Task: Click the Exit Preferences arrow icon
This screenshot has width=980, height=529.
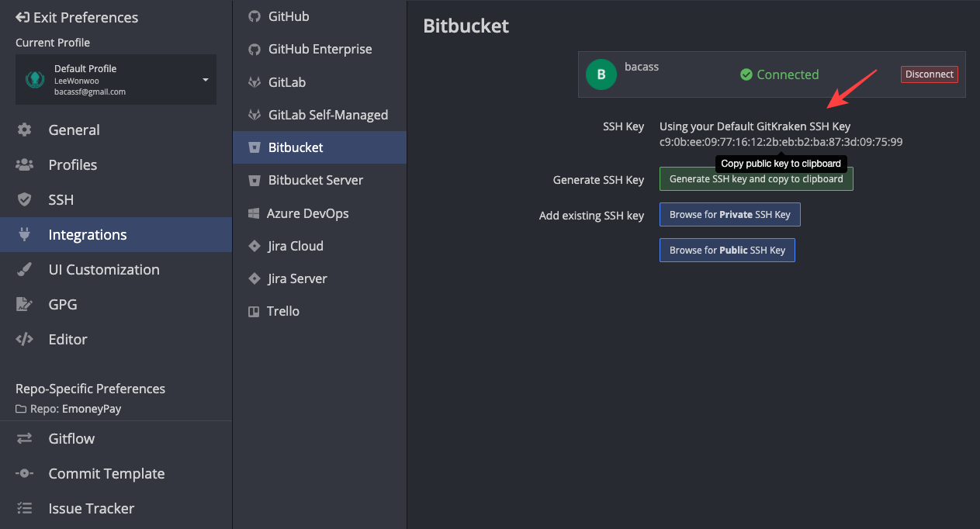Action: [x=23, y=17]
